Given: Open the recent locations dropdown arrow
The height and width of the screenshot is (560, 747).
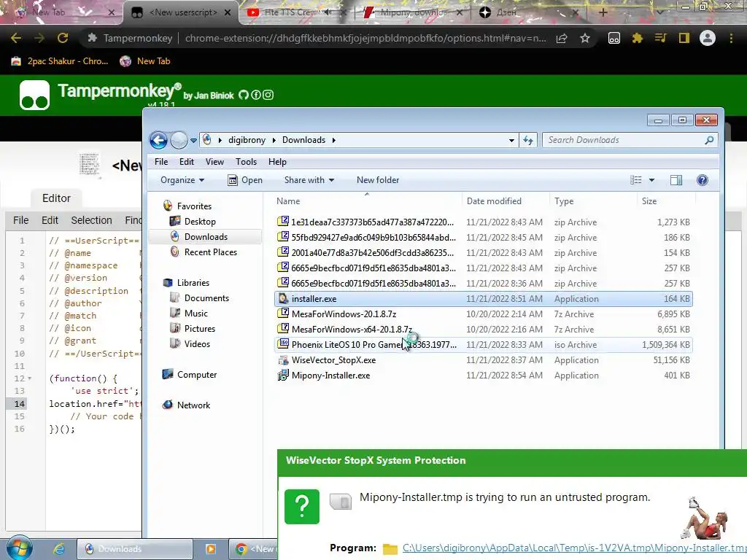Looking at the screenshot, I should [x=193, y=141].
